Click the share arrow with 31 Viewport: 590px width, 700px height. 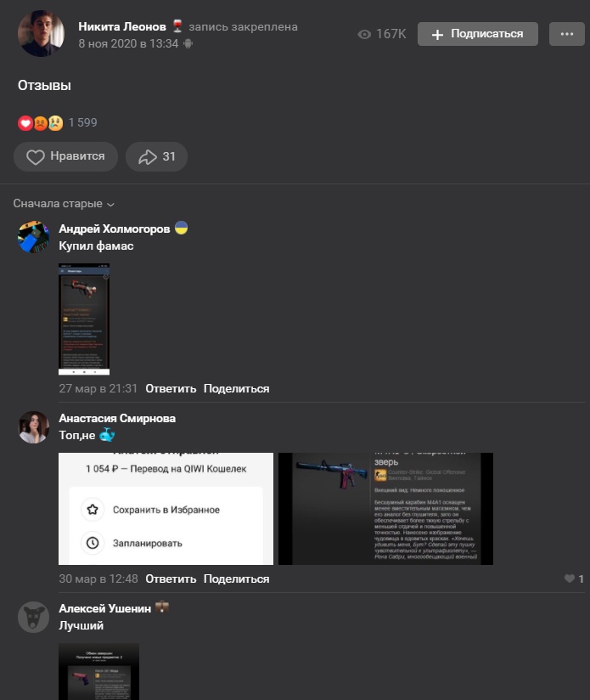156,156
